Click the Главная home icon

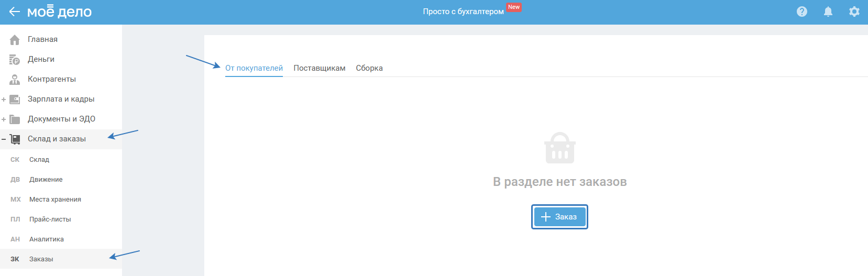15,39
